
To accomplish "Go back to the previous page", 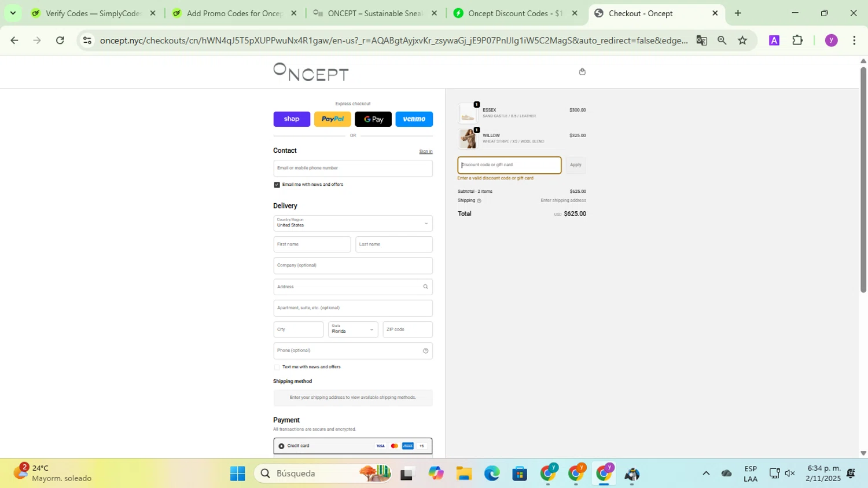I will 14,41.
